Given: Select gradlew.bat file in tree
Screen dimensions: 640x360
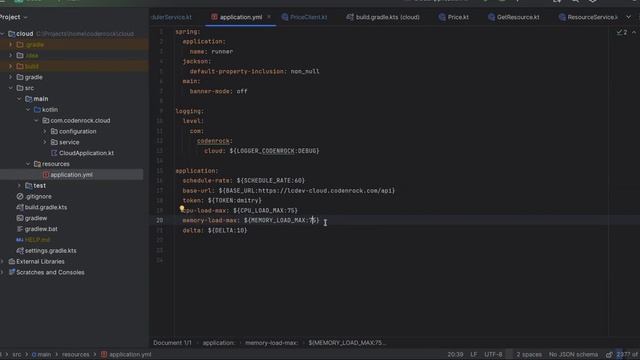Looking at the screenshot, I should click(x=41, y=229).
